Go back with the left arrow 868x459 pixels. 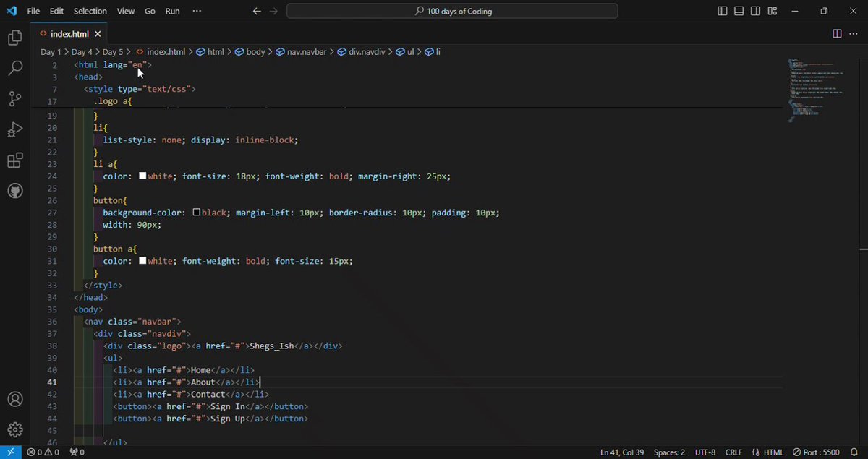[257, 11]
